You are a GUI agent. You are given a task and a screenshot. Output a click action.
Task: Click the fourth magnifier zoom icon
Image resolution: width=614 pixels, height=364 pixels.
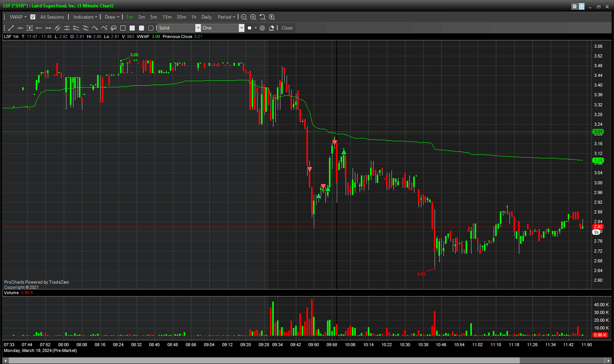(x=272, y=17)
